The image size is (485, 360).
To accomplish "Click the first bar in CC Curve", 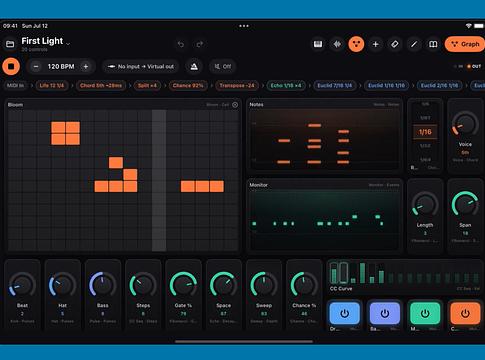I will [333, 273].
